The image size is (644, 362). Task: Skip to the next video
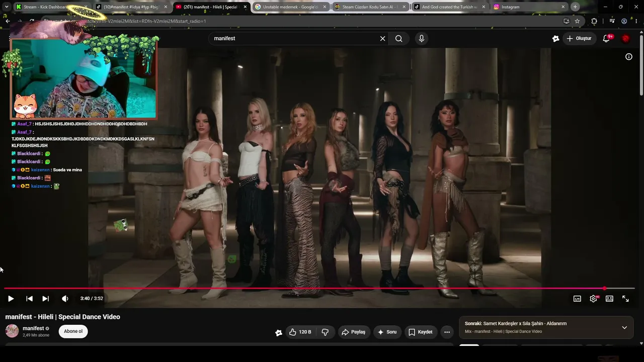(45, 299)
